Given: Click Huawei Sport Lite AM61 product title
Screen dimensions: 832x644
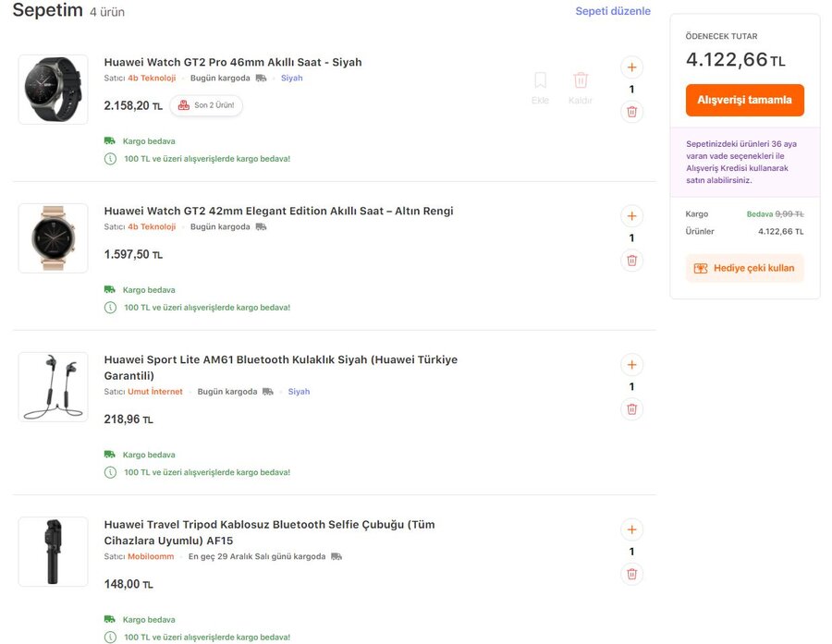Looking at the screenshot, I should click(x=280, y=359).
